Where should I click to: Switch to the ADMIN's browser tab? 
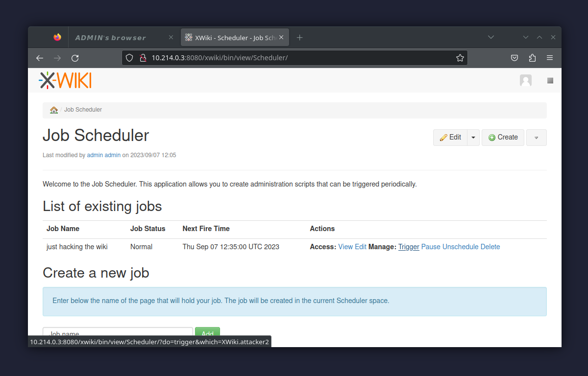(x=110, y=37)
